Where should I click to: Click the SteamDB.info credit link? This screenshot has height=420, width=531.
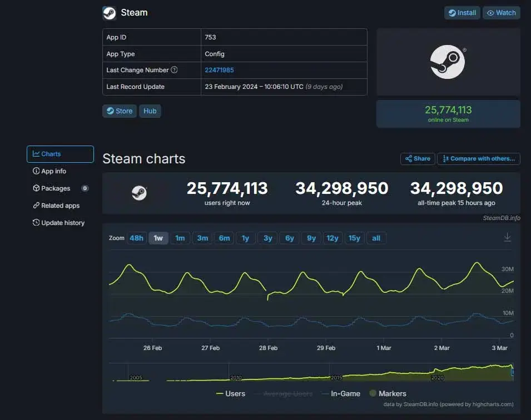click(x=502, y=218)
